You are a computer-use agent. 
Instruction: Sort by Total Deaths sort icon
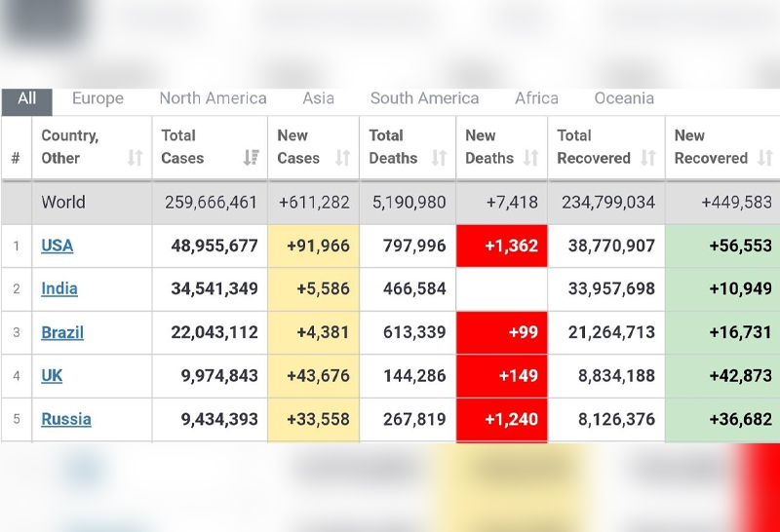(439, 158)
